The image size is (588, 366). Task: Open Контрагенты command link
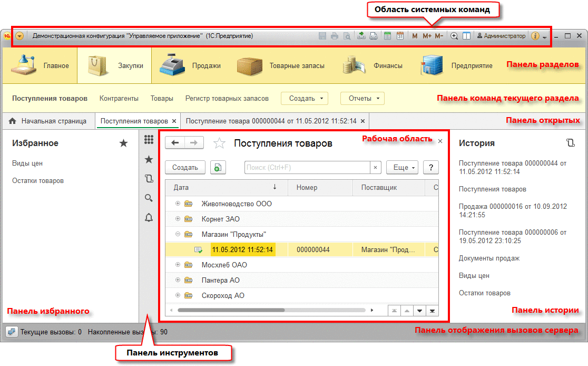(x=119, y=98)
